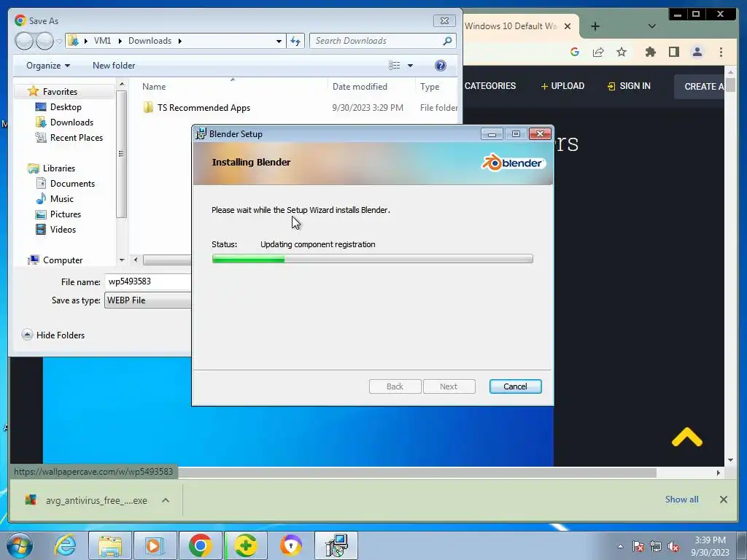Open Music library in navigation pane
Image resolution: width=747 pixels, height=560 pixels.
[61, 198]
